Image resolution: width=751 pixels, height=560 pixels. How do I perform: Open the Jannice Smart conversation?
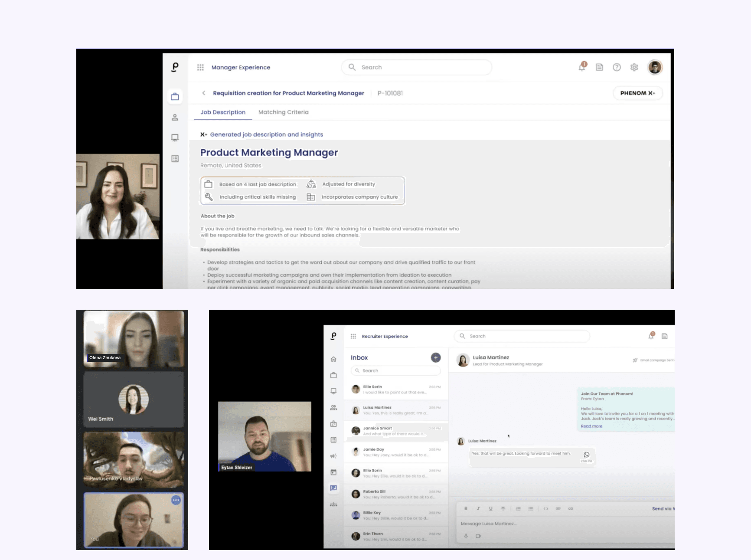coord(396,431)
